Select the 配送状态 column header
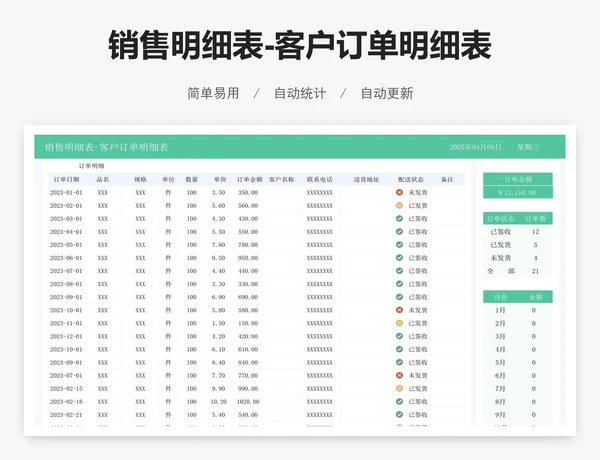The width and height of the screenshot is (600, 460). (x=411, y=179)
